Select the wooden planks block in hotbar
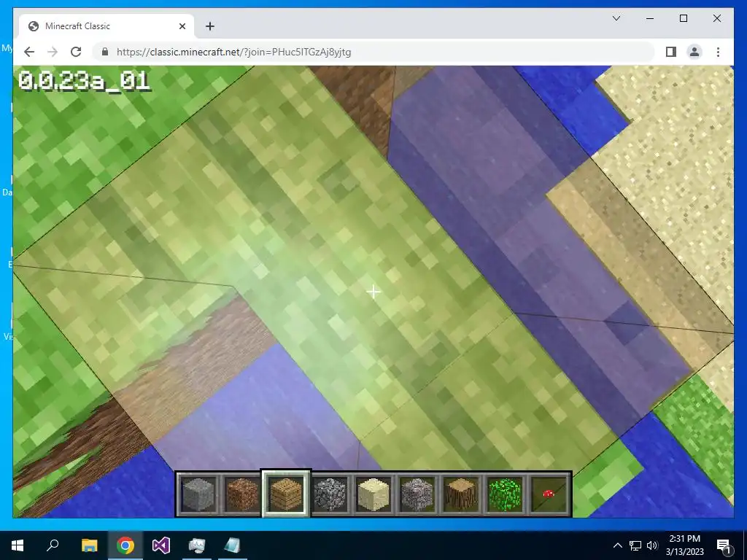The image size is (747, 560). pos(285,494)
